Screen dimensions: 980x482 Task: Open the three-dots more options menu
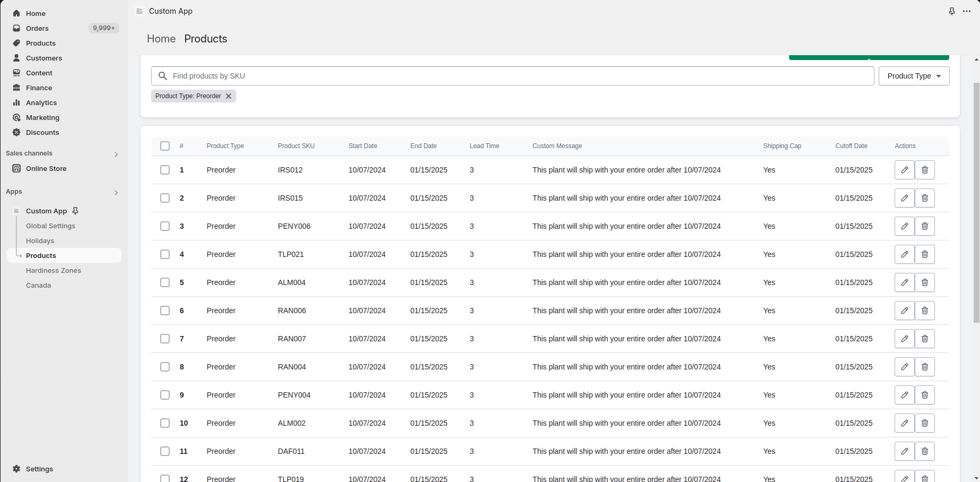[x=967, y=11]
